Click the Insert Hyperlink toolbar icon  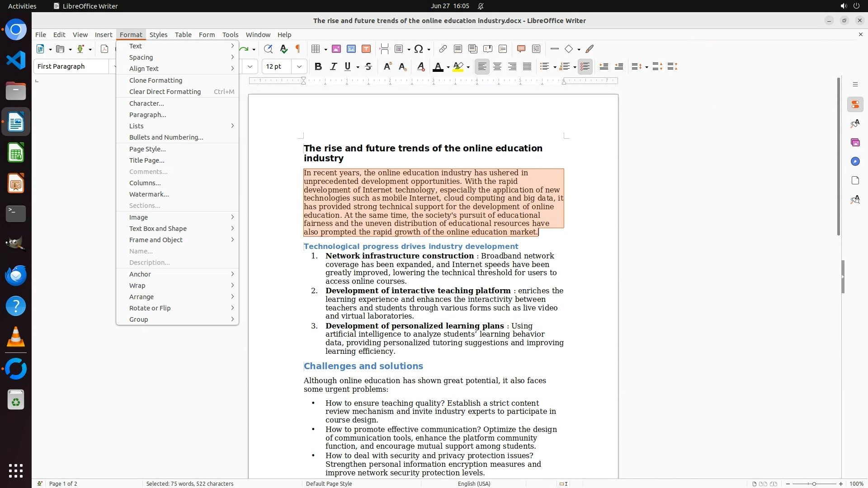pyautogui.click(x=443, y=49)
